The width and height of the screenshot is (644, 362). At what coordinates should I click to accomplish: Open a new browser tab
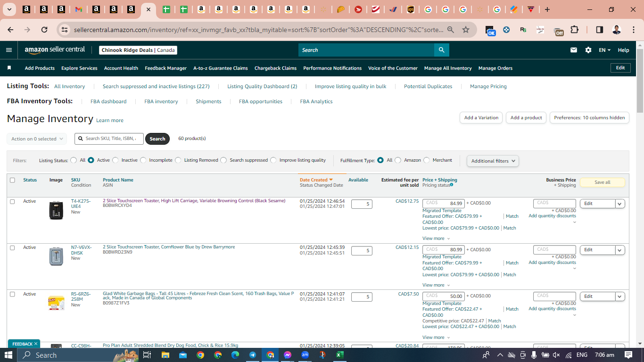tap(547, 9)
